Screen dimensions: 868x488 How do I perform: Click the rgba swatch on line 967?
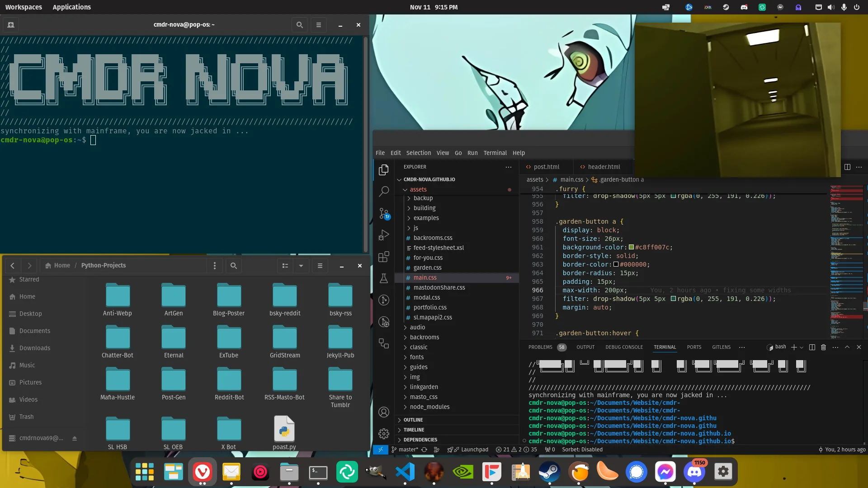[x=673, y=299]
